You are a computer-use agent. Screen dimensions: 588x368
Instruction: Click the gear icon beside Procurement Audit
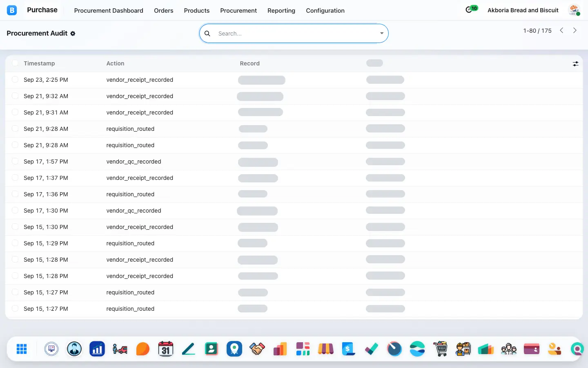coord(73,34)
